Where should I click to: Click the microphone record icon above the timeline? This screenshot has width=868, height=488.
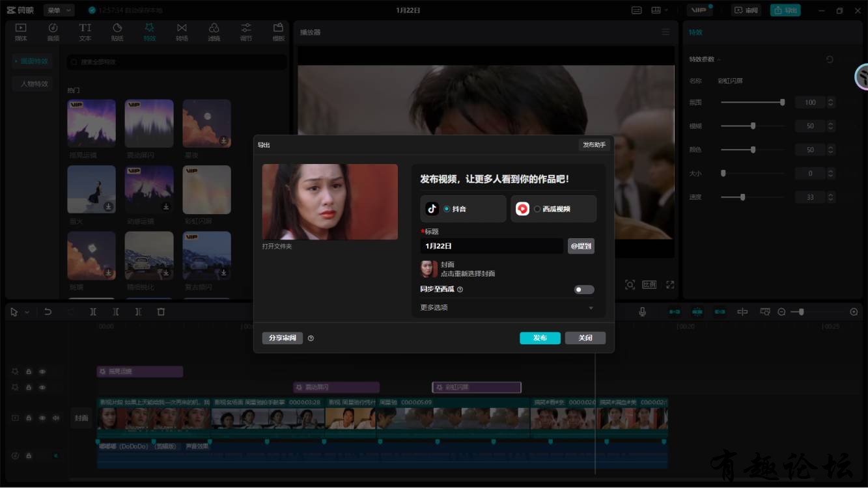(643, 312)
